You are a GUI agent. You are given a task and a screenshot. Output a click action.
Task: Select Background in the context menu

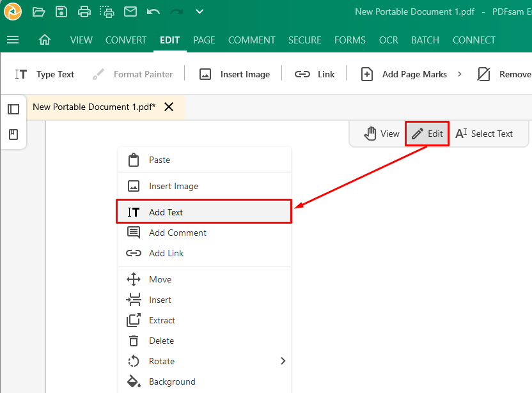click(x=205, y=381)
